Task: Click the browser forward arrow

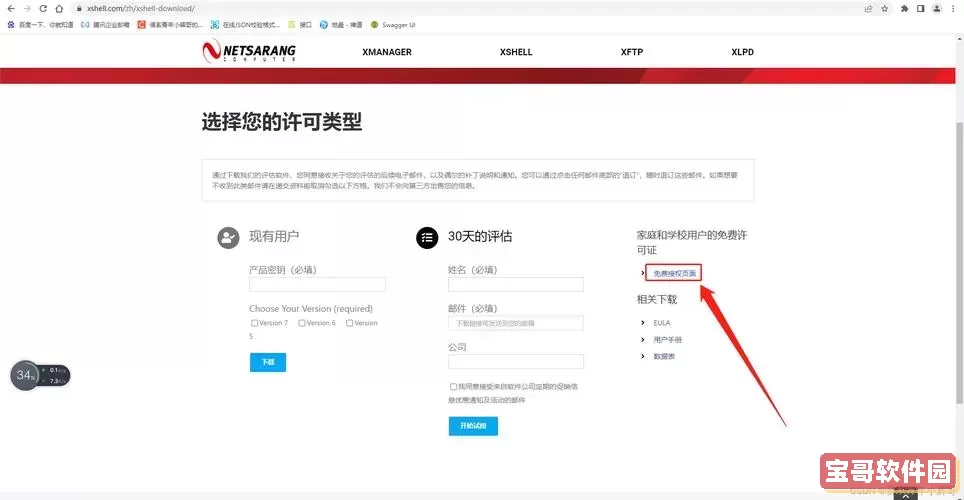Action: [x=26, y=9]
